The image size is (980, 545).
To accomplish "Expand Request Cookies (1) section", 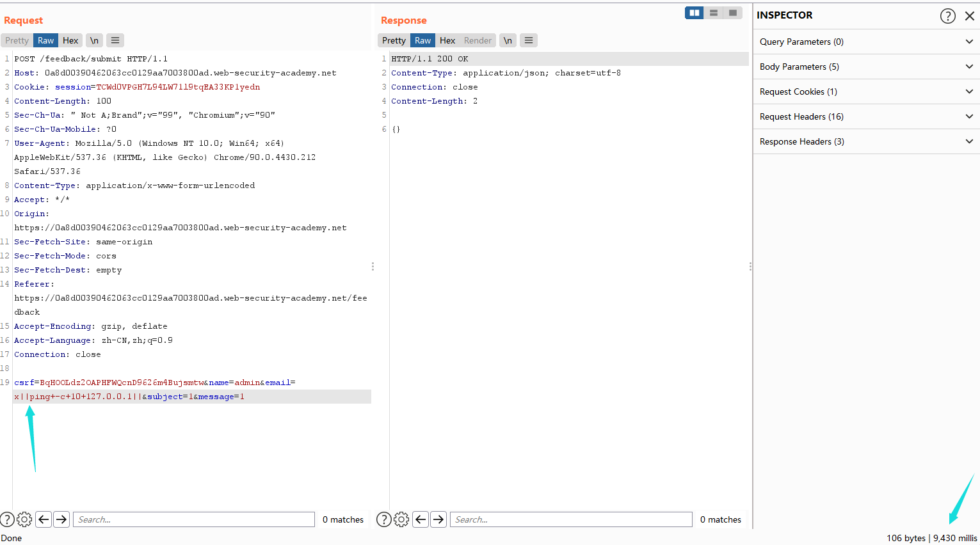I will [866, 91].
